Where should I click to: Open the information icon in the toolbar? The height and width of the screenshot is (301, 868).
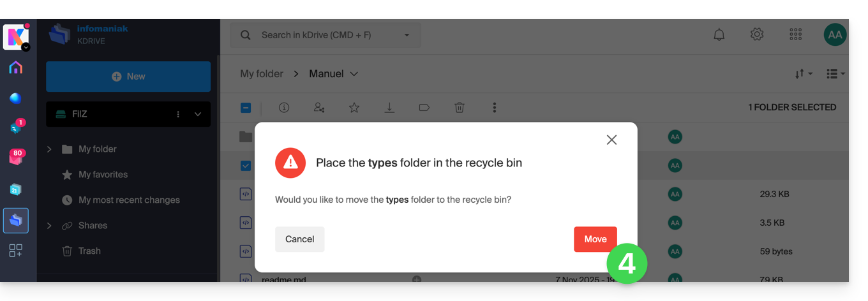point(284,108)
